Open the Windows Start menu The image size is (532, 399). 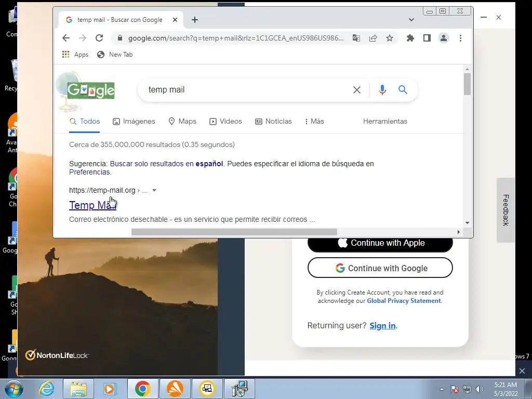[x=14, y=389]
